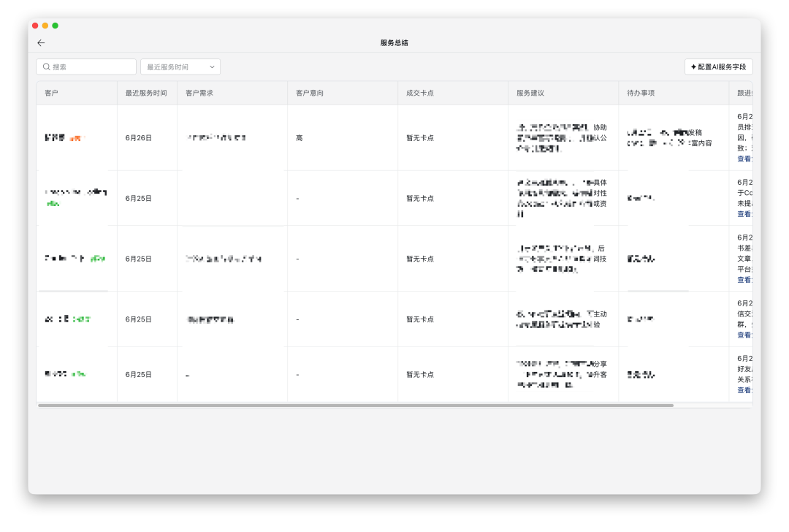Click the 配置AI服务字段 button
789x532 pixels.
pos(719,66)
